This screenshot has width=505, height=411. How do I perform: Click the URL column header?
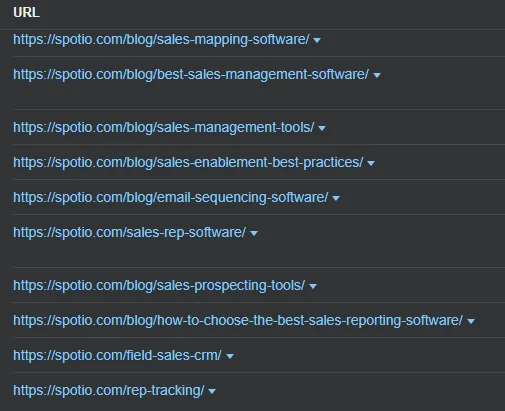tap(26, 12)
